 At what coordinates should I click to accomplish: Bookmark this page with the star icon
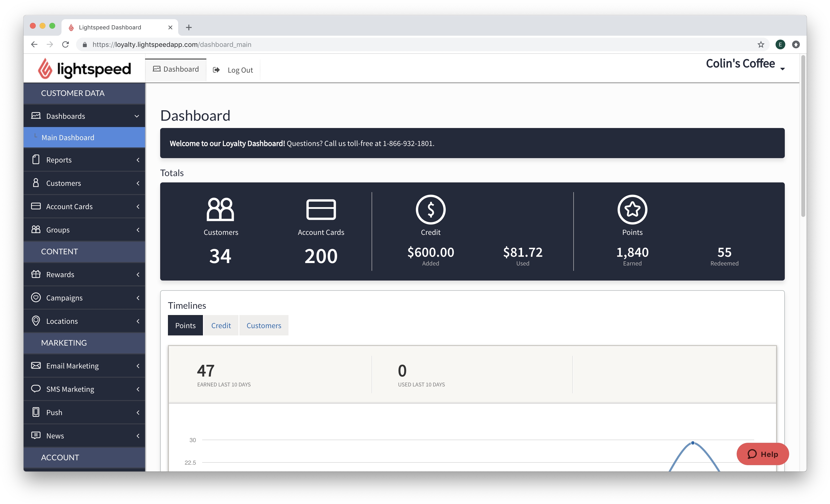760,44
